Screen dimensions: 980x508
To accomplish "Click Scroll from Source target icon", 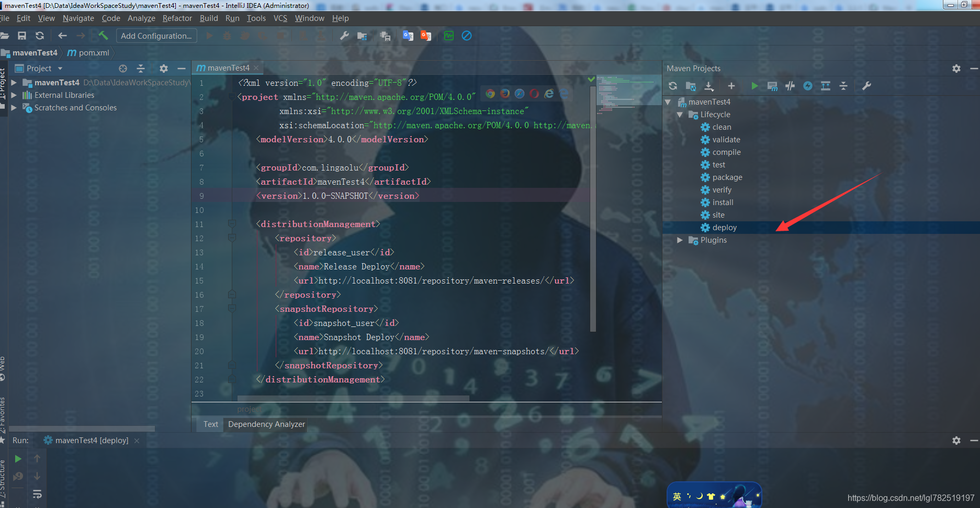I will click(x=123, y=69).
